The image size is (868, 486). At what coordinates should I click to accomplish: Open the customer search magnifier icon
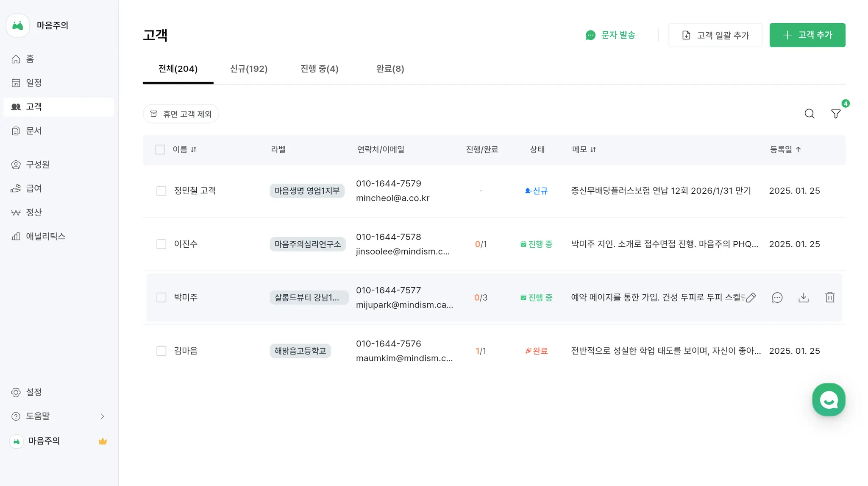coord(809,114)
